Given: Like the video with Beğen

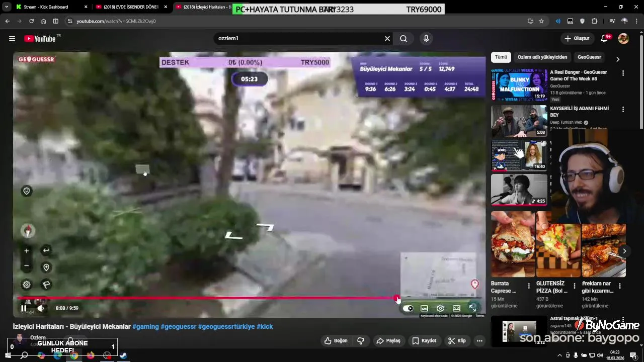Looking at the screenshot, I should [336, 341].
